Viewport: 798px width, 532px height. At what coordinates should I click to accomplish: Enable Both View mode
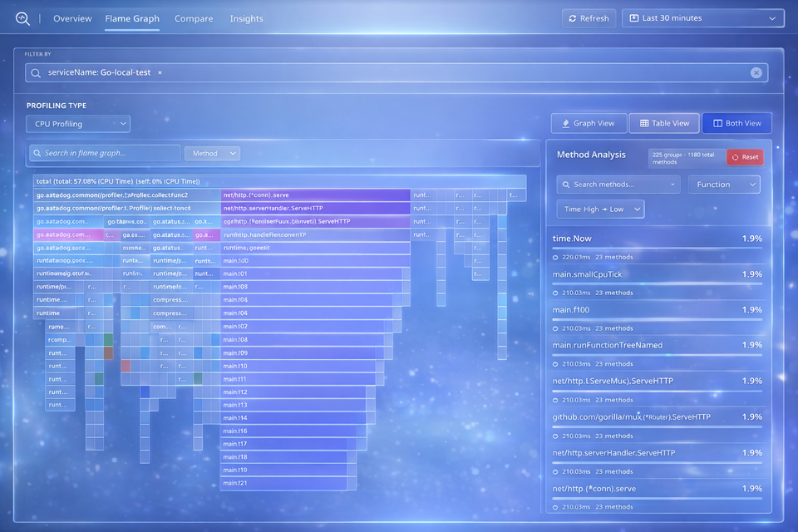pyautogui.click(x=737, y=122)
